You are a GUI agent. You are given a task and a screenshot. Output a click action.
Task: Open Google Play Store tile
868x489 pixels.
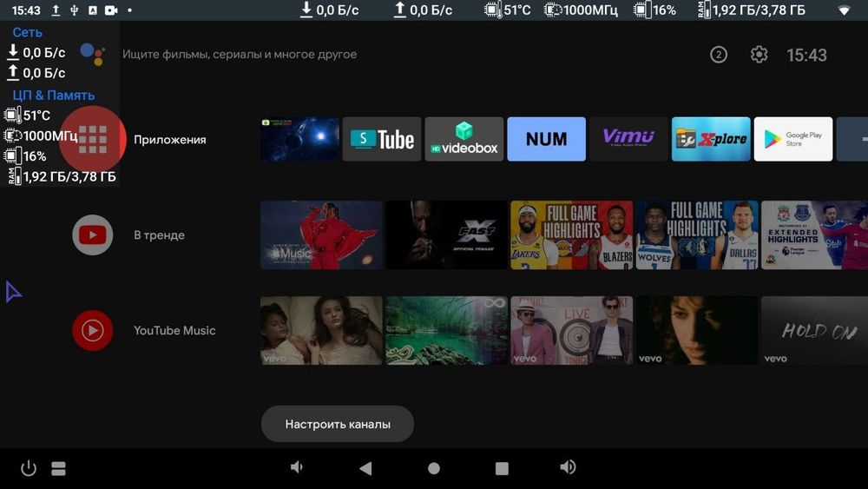tap(793, 139)
